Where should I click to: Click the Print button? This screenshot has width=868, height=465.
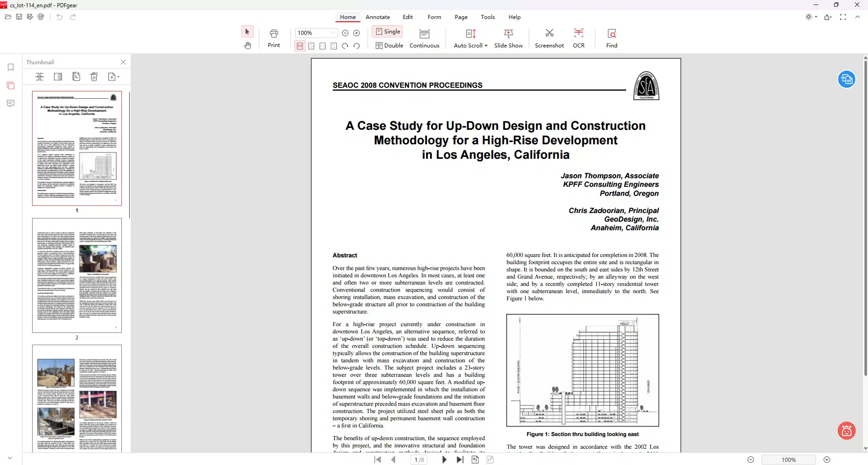(x=274, y=38)
